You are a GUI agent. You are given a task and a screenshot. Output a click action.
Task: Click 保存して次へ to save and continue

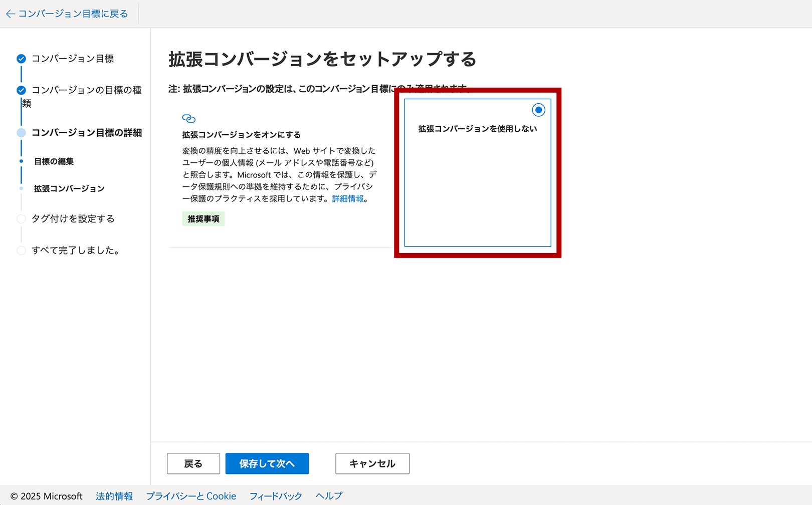click(x=267, y=463)
